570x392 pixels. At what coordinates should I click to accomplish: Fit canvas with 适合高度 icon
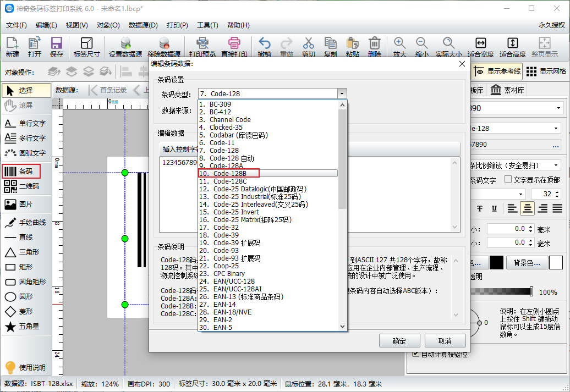(x=513, y=47)
